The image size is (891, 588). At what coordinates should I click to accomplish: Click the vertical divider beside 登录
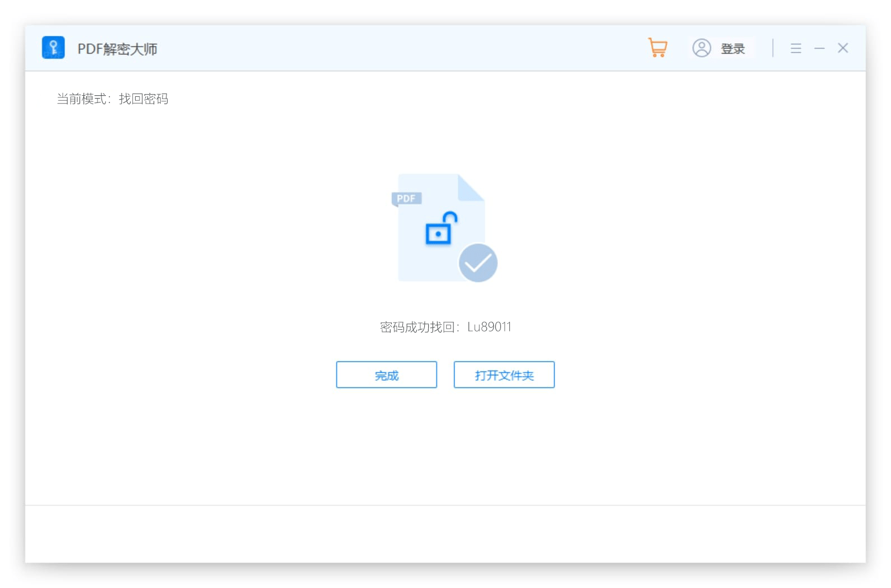coord(773,48)
